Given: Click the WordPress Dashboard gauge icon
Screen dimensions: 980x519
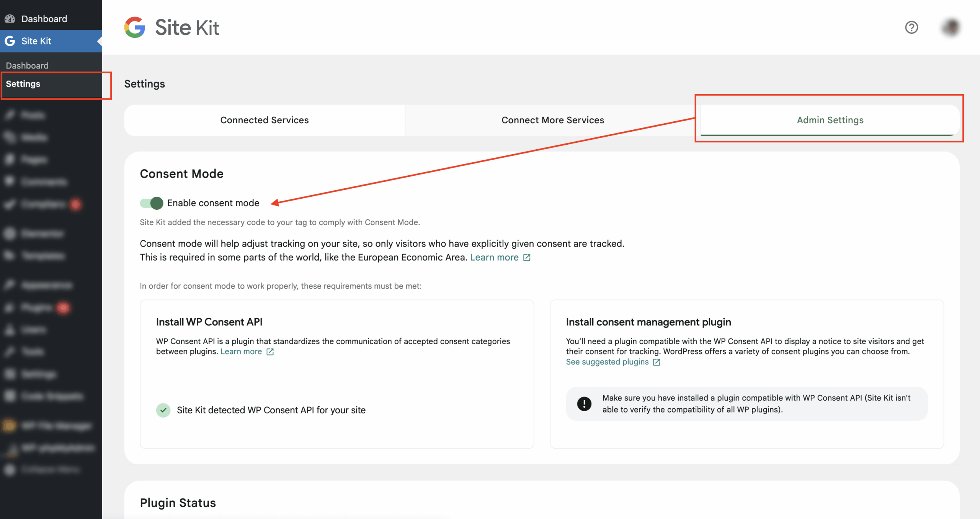Looking at the screenshot, I should tap(10, 19).
